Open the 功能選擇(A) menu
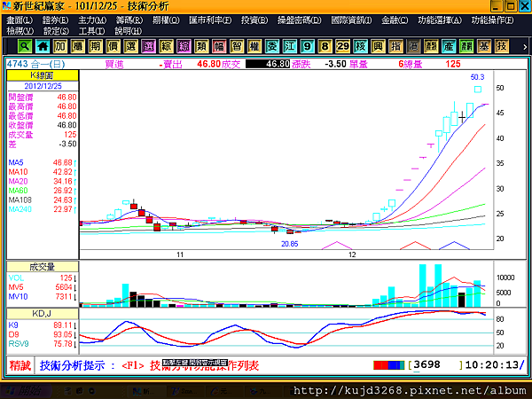This screenshot has width=532, height=399. click(440, 20)
